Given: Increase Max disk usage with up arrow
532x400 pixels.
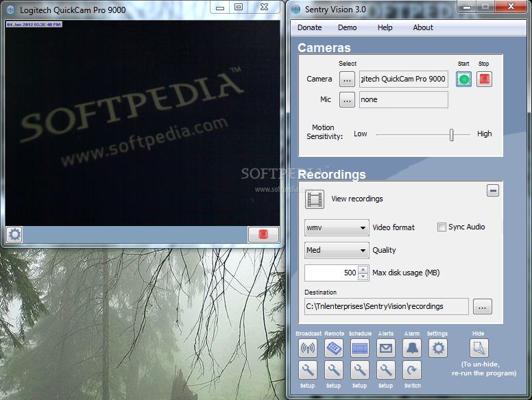Looking at the screenshot, I should [x=363, y=270].
